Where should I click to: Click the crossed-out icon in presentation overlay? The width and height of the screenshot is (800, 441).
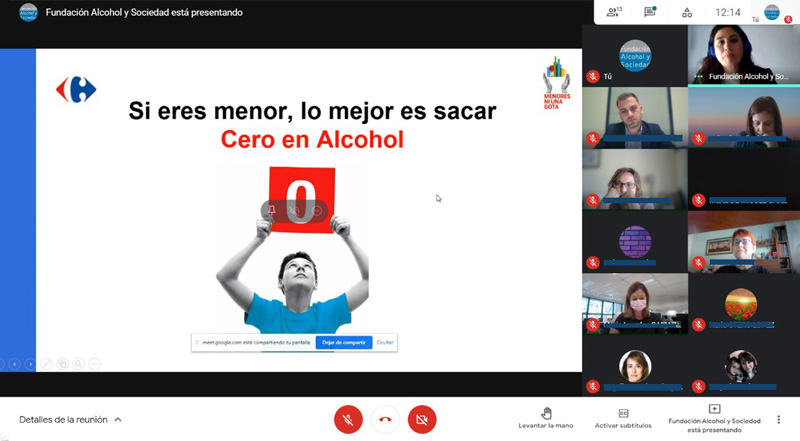294,210
